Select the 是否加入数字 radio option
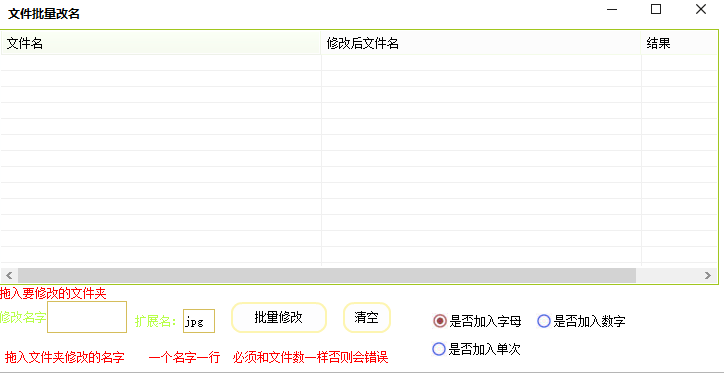The width and height of the screenshot is (724, 373). click(x=581, y=321)
